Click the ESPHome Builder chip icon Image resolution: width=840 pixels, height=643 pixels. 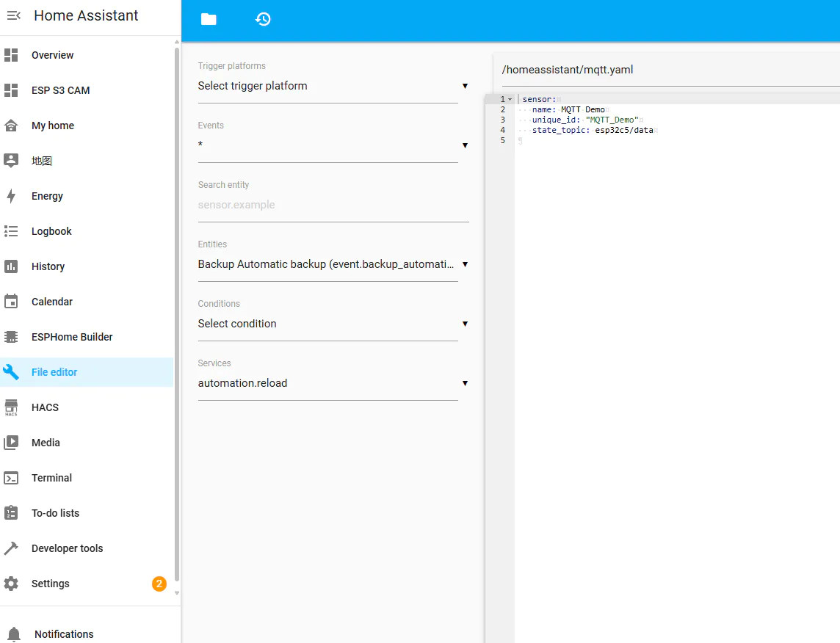[11, 337]
